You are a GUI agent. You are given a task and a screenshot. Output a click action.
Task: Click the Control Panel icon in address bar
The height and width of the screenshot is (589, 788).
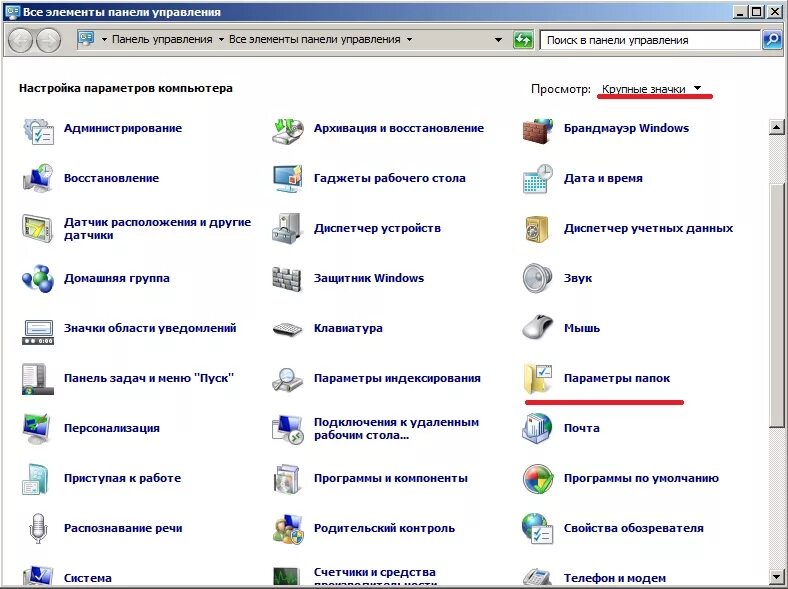[86, 39]
